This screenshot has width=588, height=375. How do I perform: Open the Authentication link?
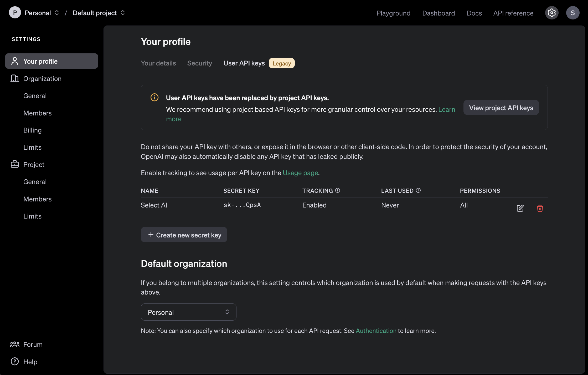(376, 331)
